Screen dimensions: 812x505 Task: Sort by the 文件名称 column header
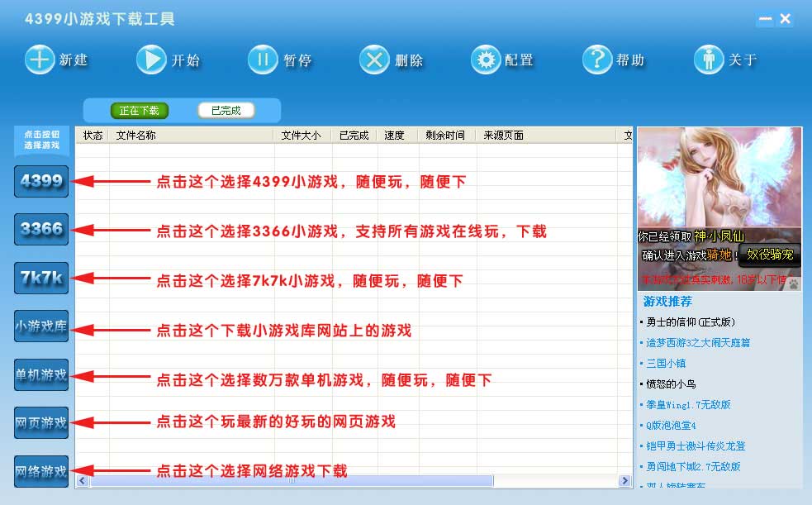pos(192,136)
